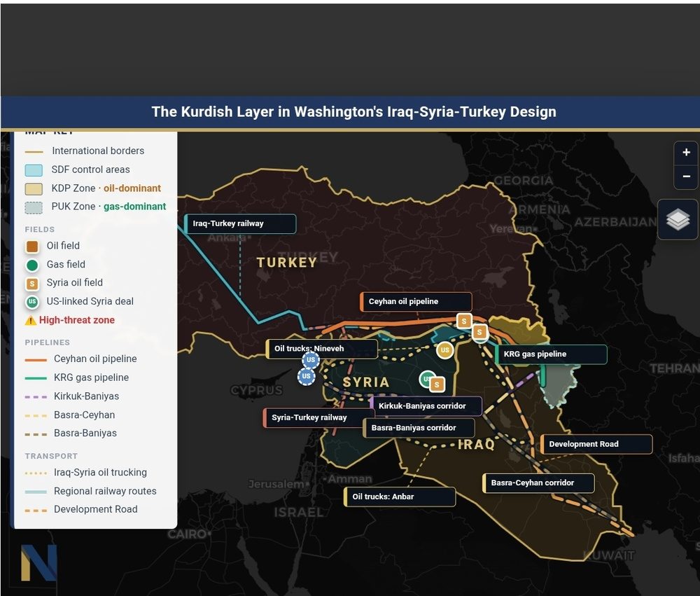Click Iraq-Syria oil trucking legend entry

point(85,473)
